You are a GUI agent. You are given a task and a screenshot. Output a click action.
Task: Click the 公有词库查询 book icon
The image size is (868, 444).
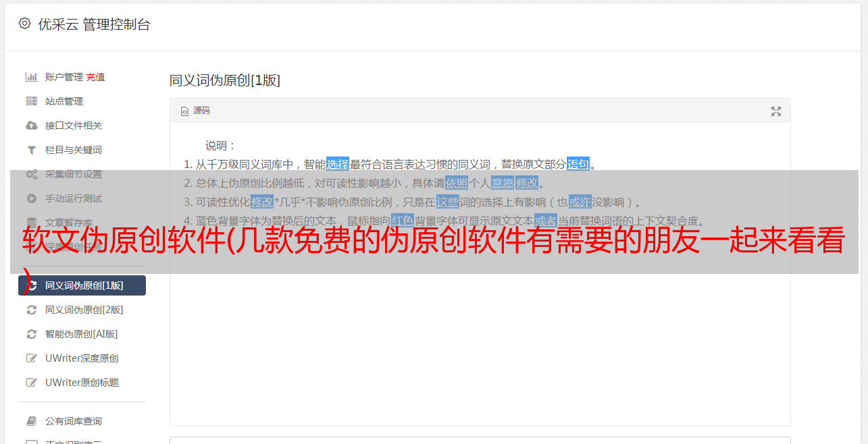[x=31, y=421]
